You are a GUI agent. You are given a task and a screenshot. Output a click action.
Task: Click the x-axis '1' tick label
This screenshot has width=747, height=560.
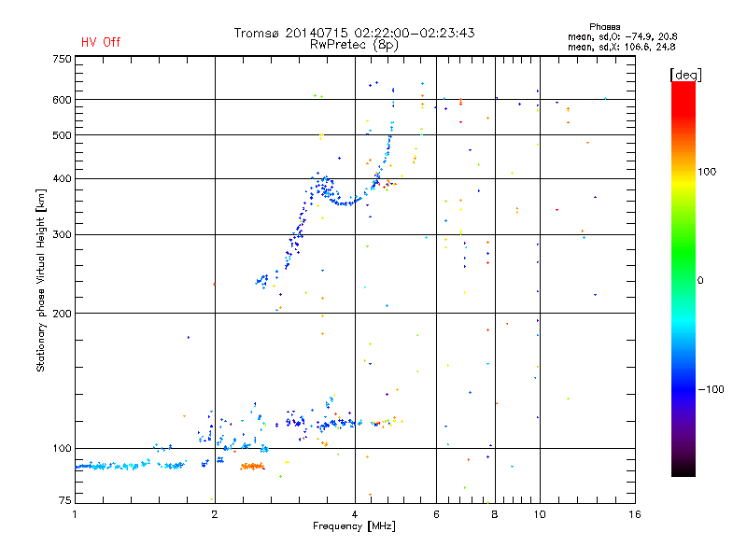point(75,514)
